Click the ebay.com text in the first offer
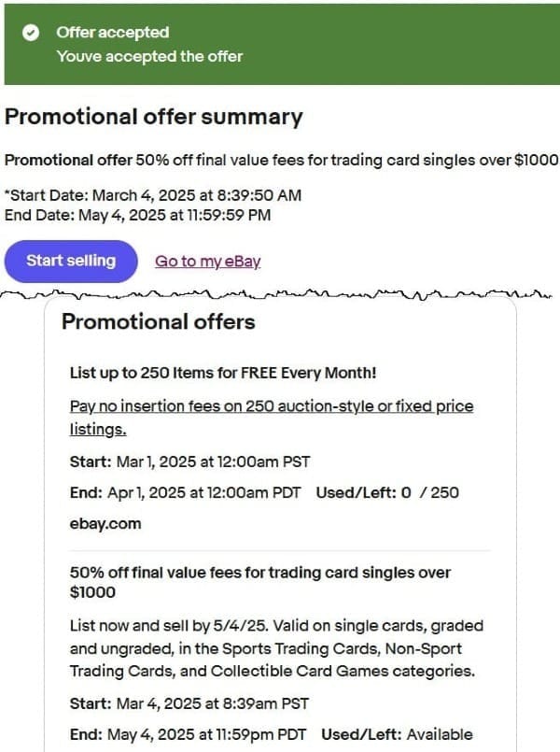 click(105, 523)
